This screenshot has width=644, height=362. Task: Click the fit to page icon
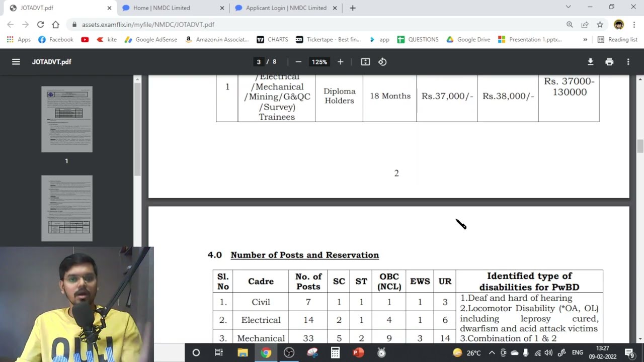365,62
